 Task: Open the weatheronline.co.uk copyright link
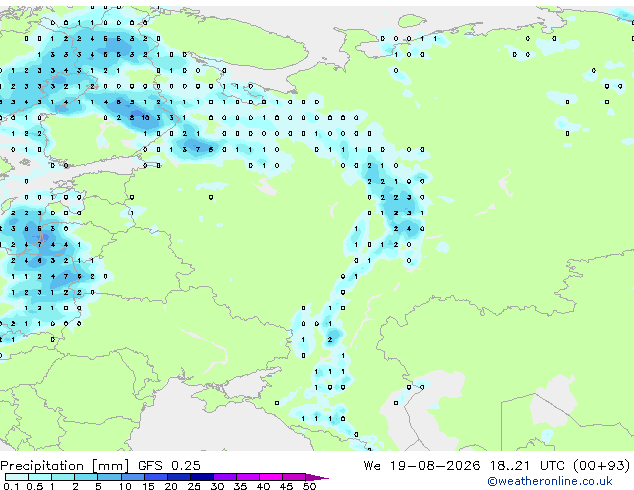(550, 481)
